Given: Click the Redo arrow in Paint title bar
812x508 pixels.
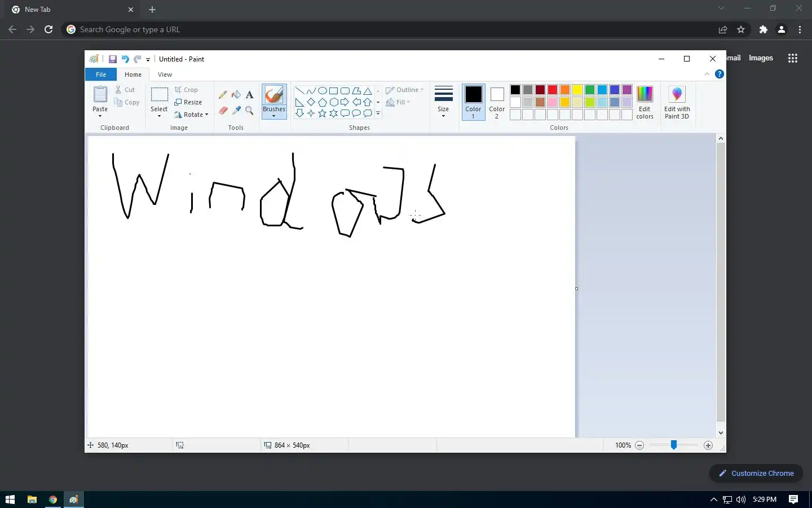Looking at the screenshot, I should coord(137,59).
